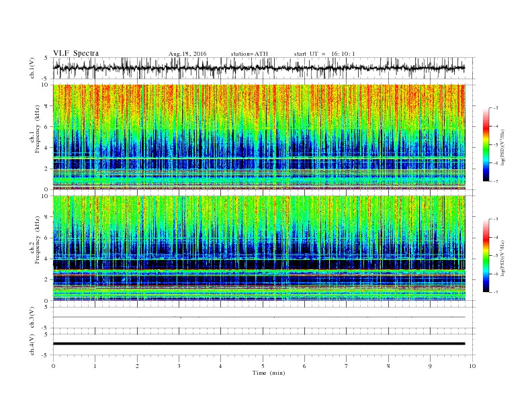Click the "-7" label on ch.1 colorbar
This screenshot has width=532, height=411.
(x=495, y=181)
